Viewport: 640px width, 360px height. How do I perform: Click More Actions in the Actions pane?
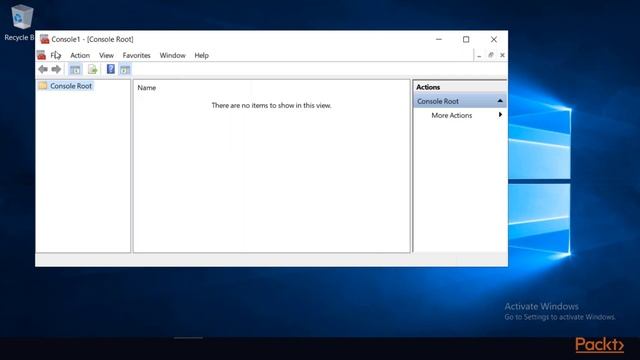(x=451, y=116)
